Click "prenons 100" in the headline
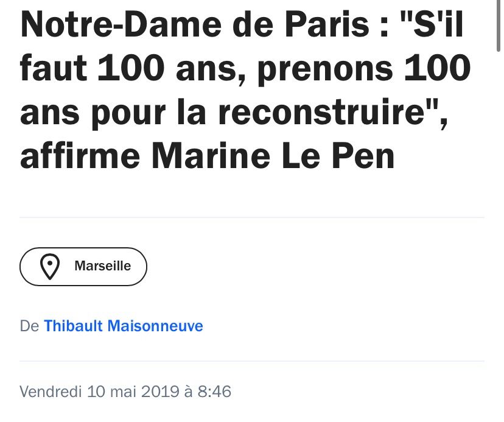The height and width of the screenshot is (422, 504). pos(364,69)
